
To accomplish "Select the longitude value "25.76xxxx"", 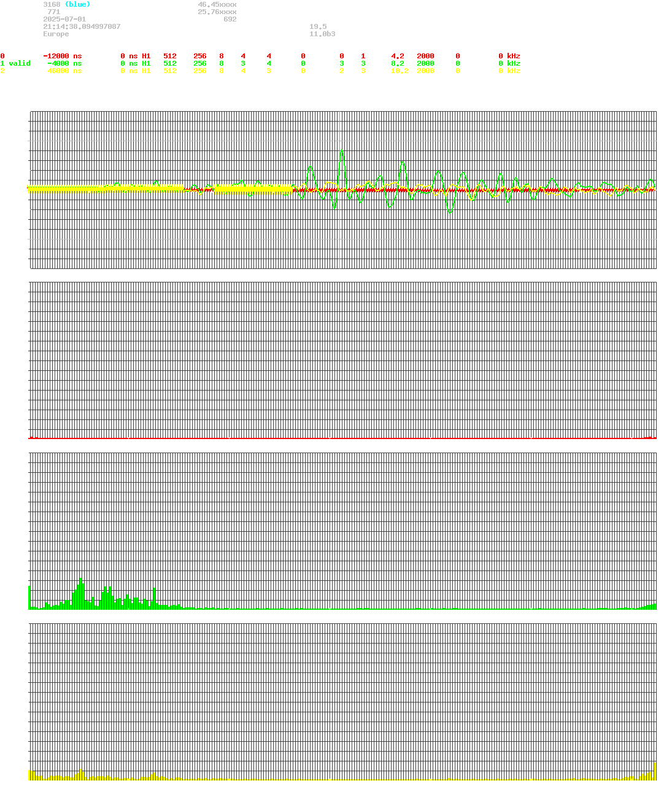I will pos(217,12).
